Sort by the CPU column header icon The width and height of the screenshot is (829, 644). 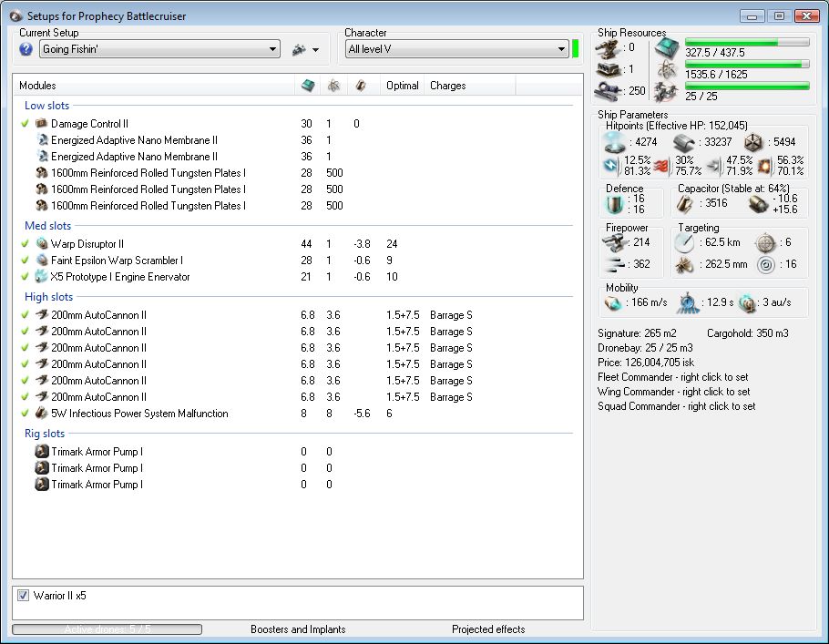pos(308,85)
